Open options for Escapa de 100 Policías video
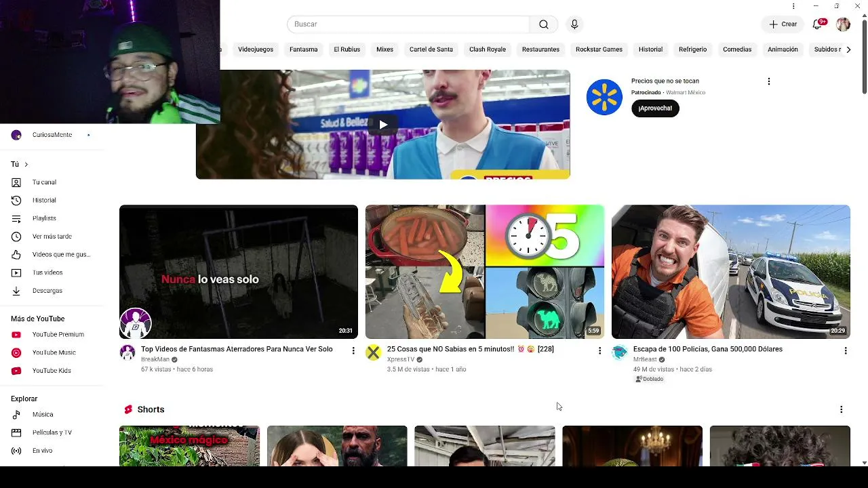868x488 pixels. [845, 350]
